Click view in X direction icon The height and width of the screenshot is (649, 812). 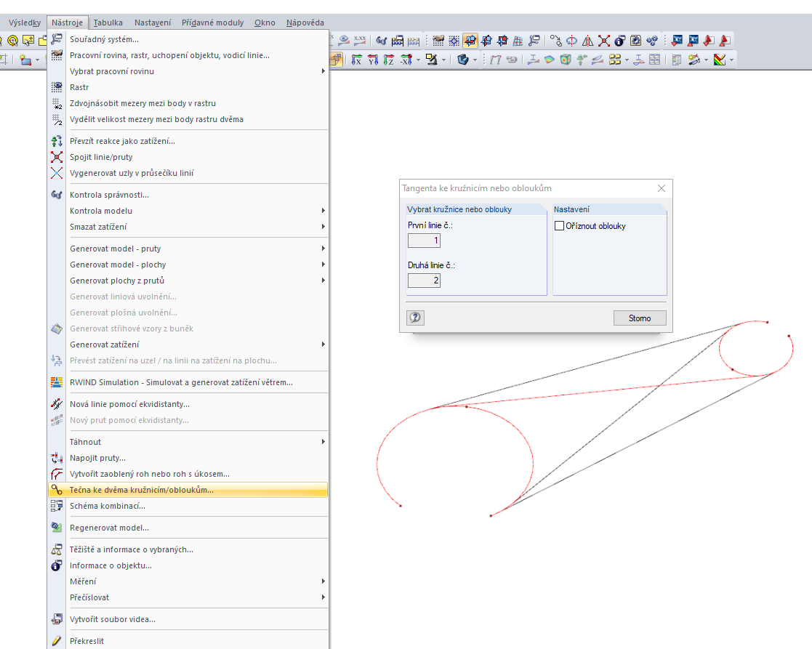[x=357, y=60]
